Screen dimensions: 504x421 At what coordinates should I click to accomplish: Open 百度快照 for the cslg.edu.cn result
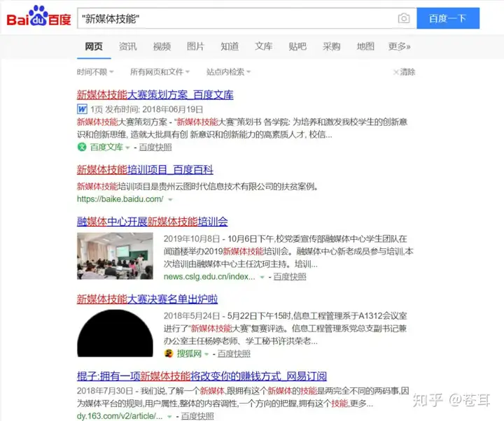tap(290, 277)
